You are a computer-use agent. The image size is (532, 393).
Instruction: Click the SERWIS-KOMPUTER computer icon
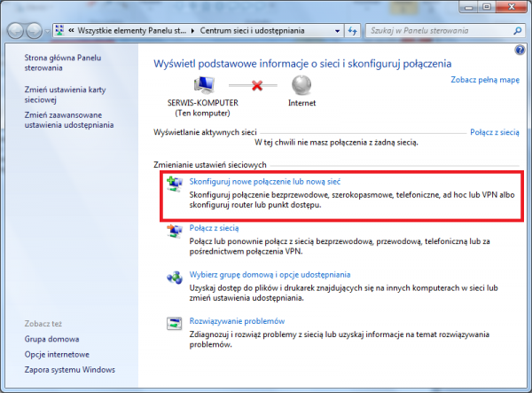[204, 85]
